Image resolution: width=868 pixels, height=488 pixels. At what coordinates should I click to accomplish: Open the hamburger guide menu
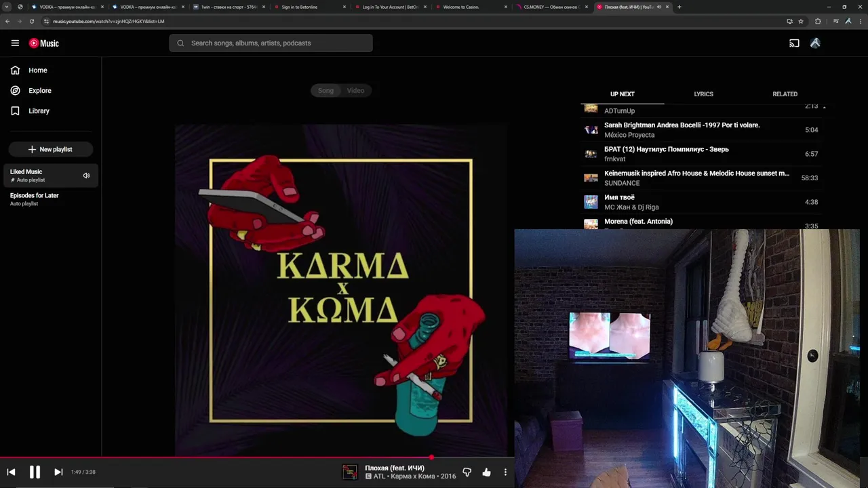[x=15, y=43]
